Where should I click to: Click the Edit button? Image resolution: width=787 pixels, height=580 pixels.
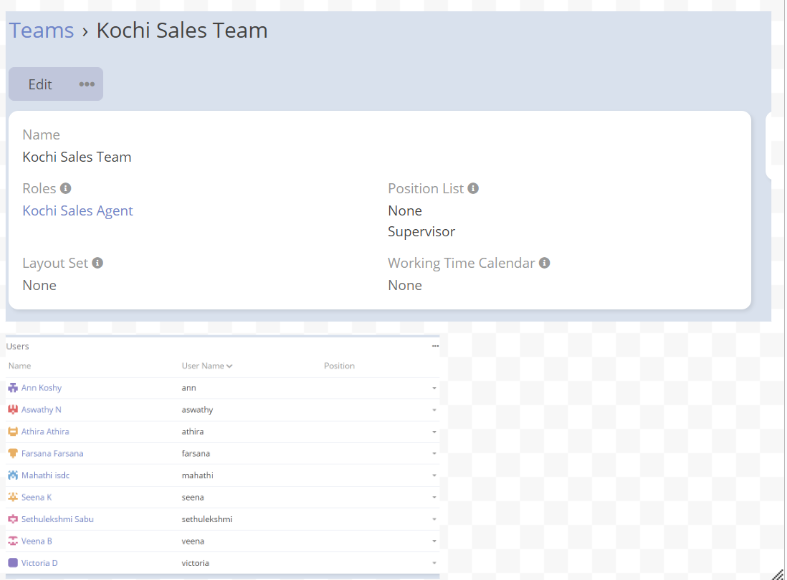coord(40,84)
